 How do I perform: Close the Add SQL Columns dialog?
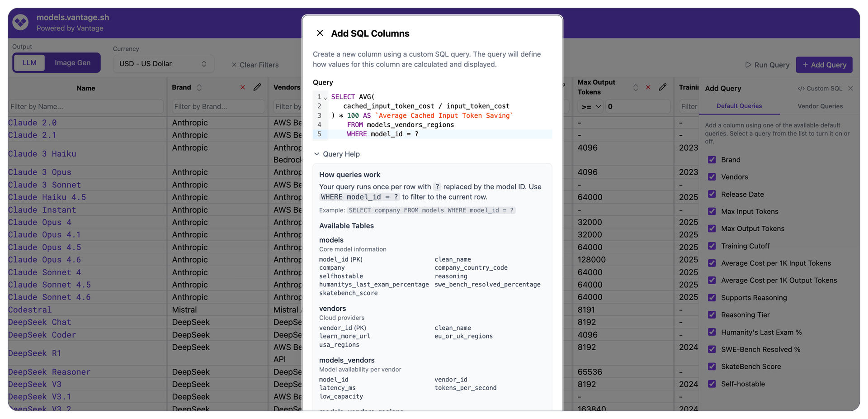point(320,33)
